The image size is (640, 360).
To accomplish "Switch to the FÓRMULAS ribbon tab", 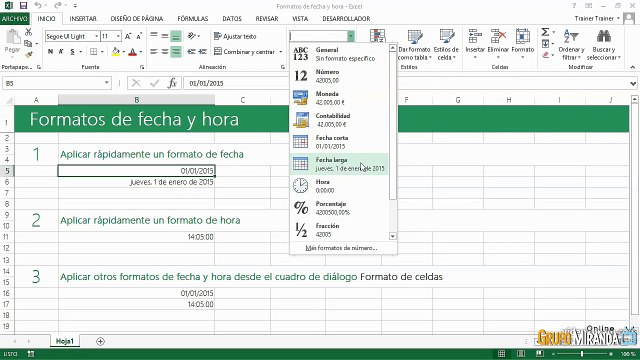I will [193, 18].
